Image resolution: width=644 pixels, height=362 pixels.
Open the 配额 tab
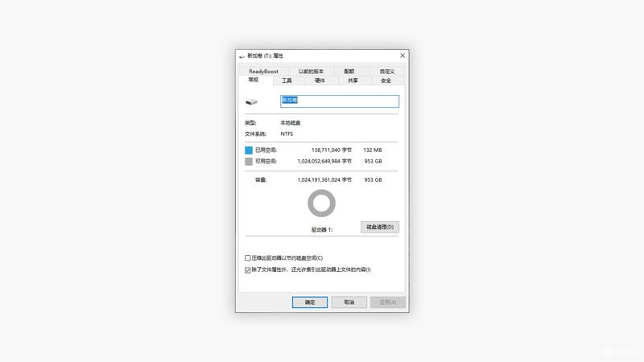349,71
